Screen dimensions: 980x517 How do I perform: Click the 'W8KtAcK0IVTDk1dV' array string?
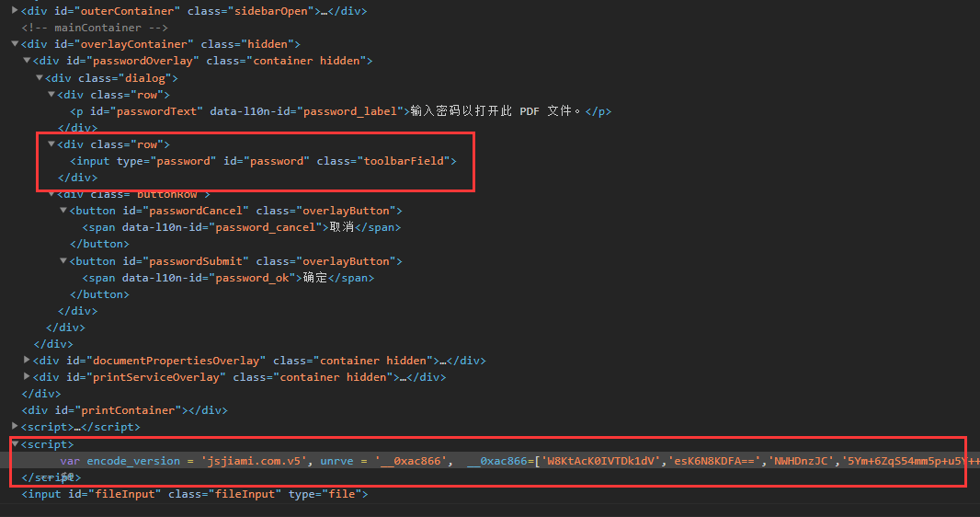point(600,461)
